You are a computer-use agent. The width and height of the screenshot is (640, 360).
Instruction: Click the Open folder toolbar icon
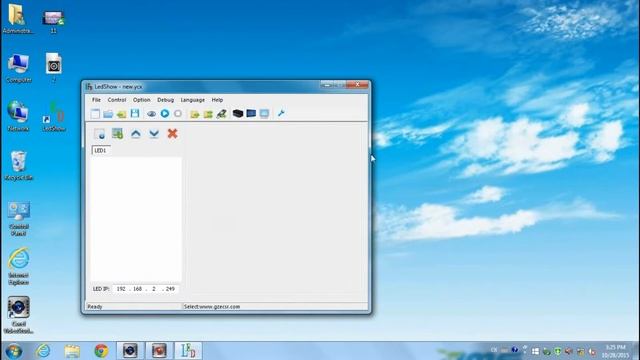[x=108, y=113]
